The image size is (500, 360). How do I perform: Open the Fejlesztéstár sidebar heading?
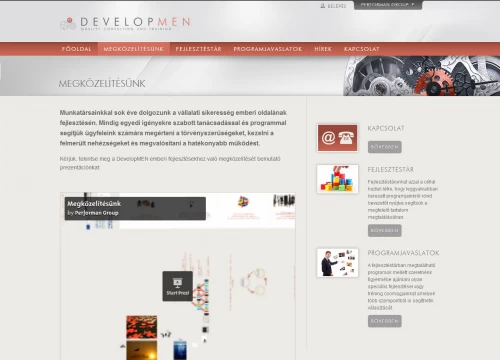tap(390, 170)
